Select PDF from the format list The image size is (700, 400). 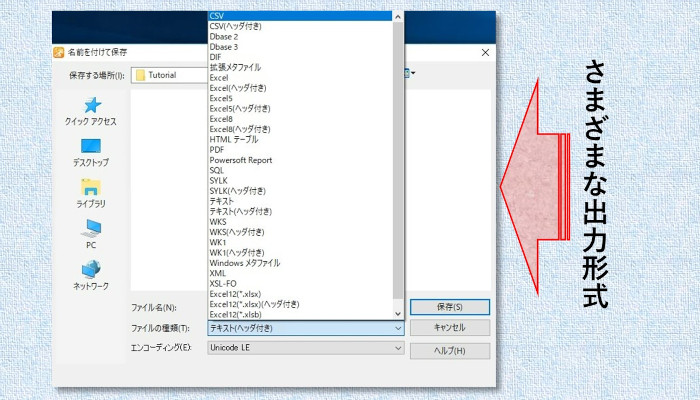tap(217, 150)
